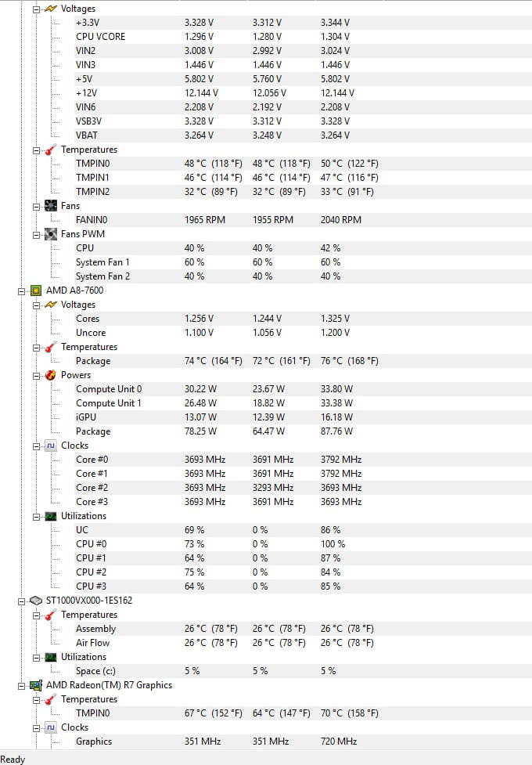The image size is (532, 765).
Task: Select the iGPU power row
Action: click(x=88, y=417)
